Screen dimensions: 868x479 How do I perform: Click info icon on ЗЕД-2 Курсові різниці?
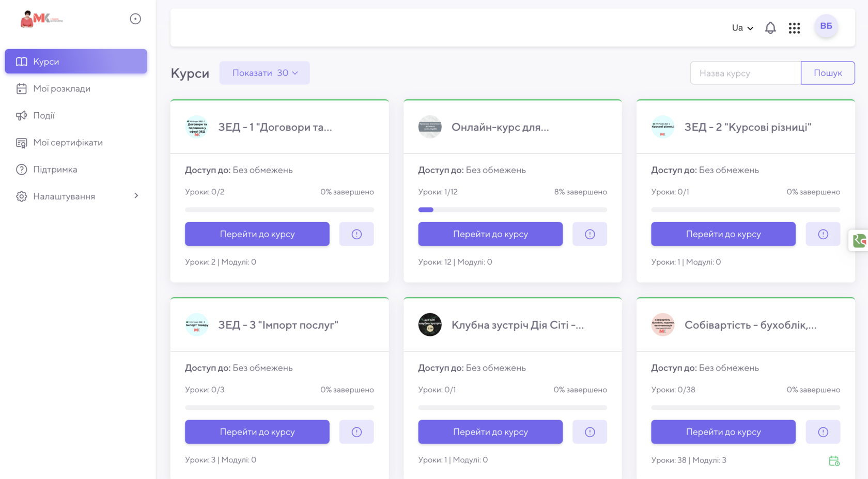pos(823,234)
